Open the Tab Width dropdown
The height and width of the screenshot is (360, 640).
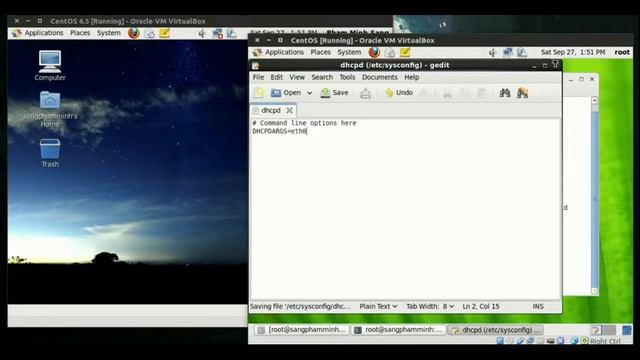pos(430,307)
